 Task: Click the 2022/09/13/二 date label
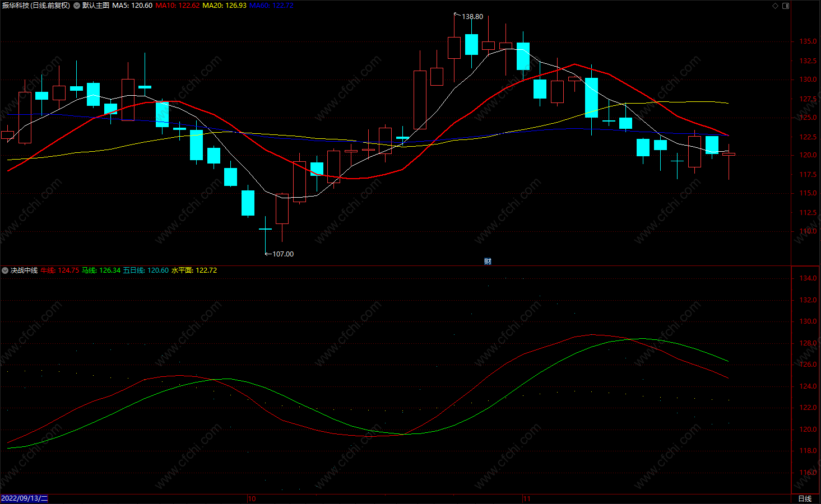pyautogui.click(x=25, y=498)
